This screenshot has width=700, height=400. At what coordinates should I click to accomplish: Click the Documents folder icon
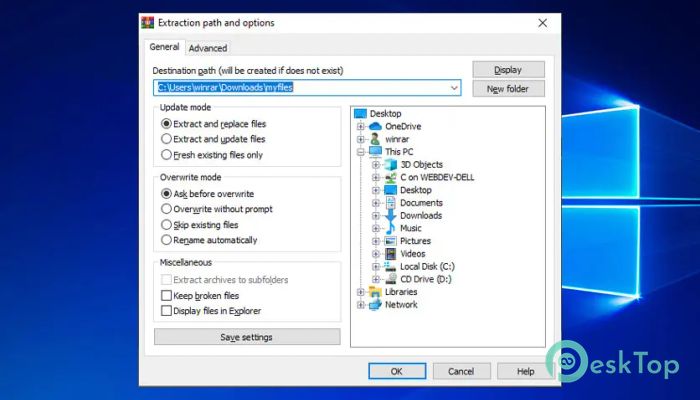[391, 203]
